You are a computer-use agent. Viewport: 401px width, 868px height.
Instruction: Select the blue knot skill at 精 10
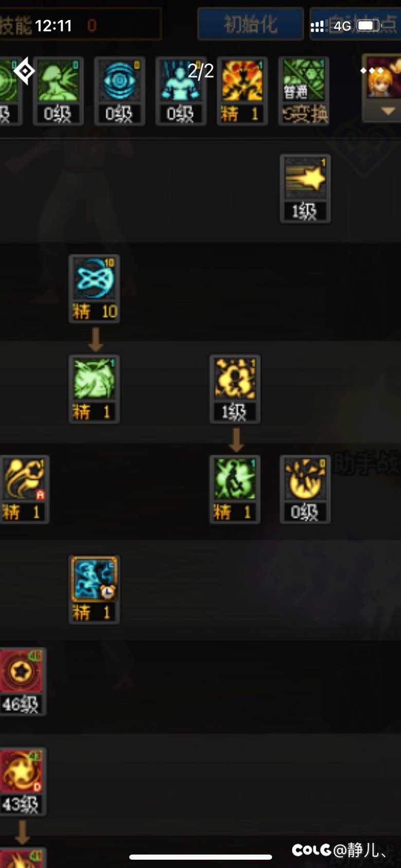(94, 288)
